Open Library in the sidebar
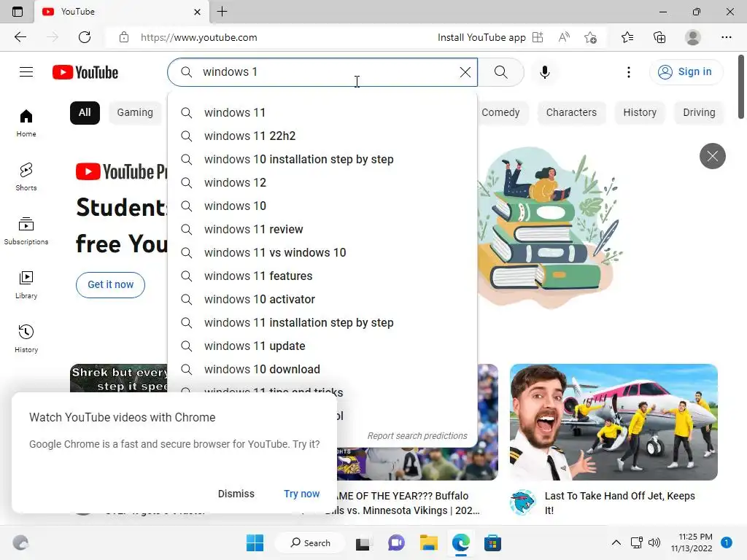This screenshot has width=747, height=560. coord(26,285)
